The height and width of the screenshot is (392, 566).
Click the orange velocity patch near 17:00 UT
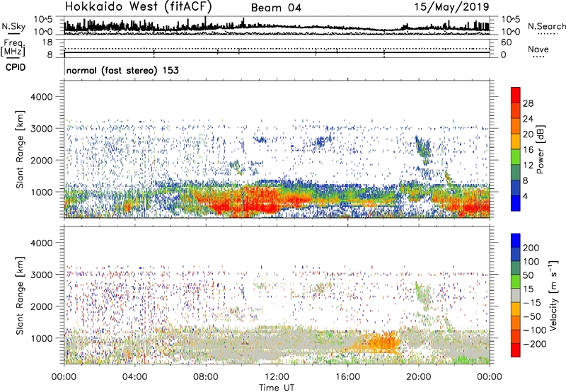point(383,342)
